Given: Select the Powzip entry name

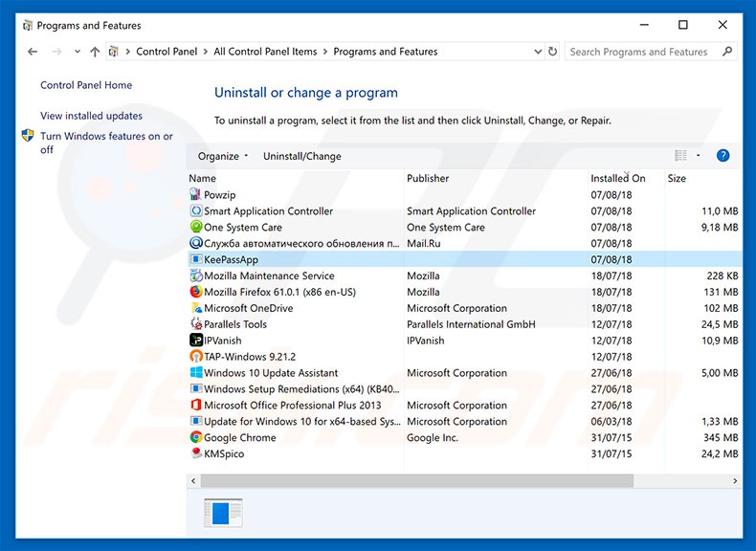Looking at the screenshot, I should [x=220, y=195].
